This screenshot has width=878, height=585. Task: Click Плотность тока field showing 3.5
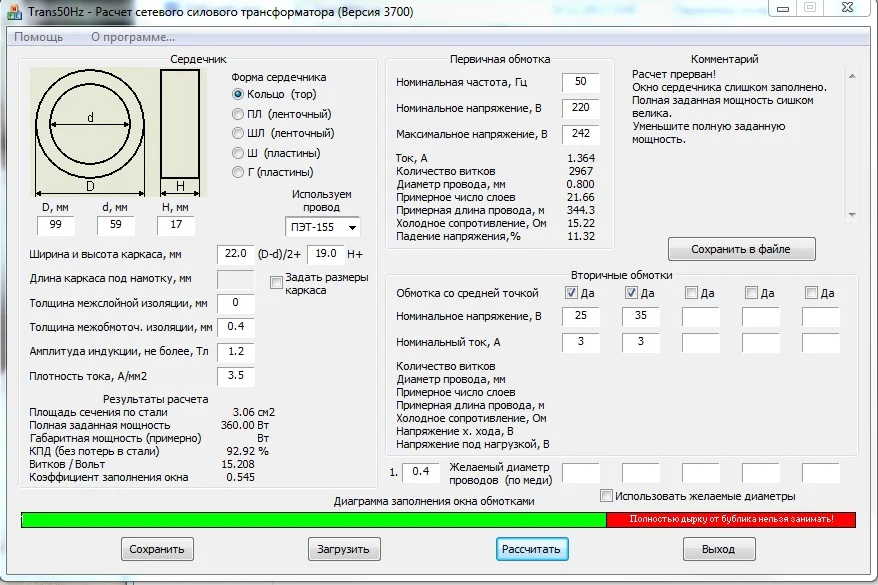pos(236,376)
